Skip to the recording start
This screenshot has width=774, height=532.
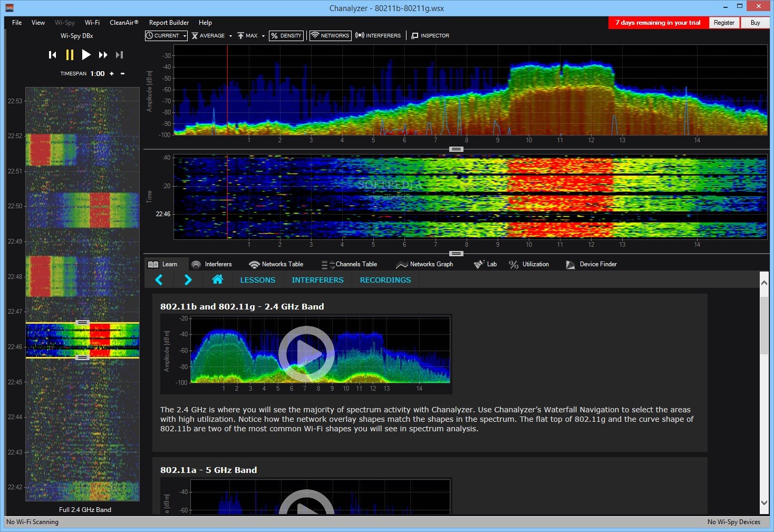click(52, 55)
